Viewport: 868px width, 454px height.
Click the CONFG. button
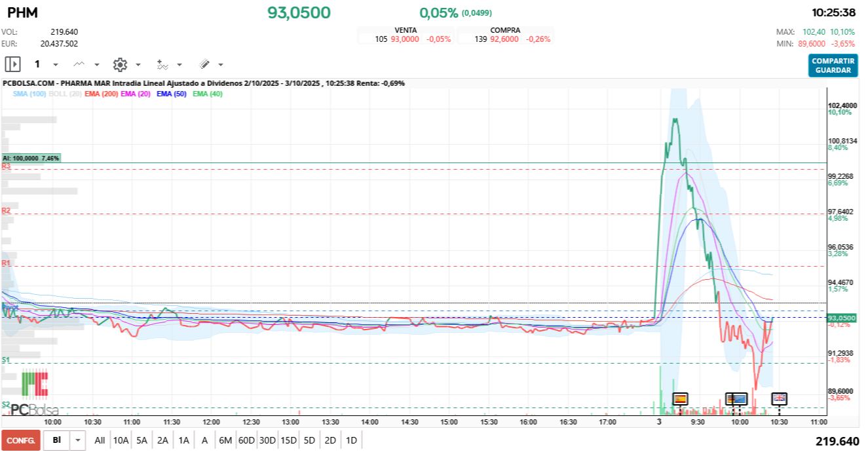coord(20,440)
